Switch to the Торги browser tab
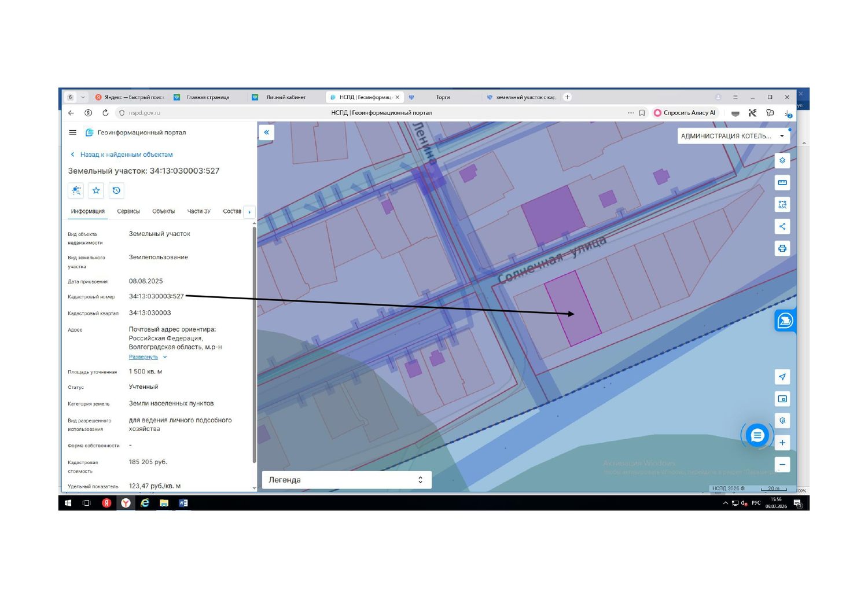Screen dimensions: 868x614 point(442,97)
